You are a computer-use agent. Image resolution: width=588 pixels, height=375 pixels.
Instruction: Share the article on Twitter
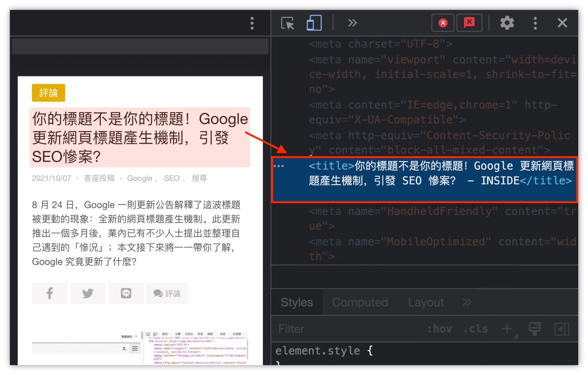(88, 293)
